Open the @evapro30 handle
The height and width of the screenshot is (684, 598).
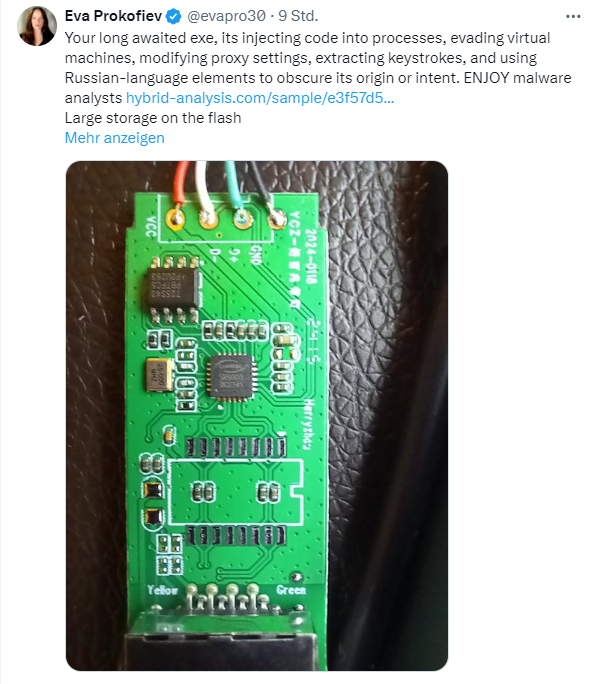pyautogui.click(x=226, y=16)
